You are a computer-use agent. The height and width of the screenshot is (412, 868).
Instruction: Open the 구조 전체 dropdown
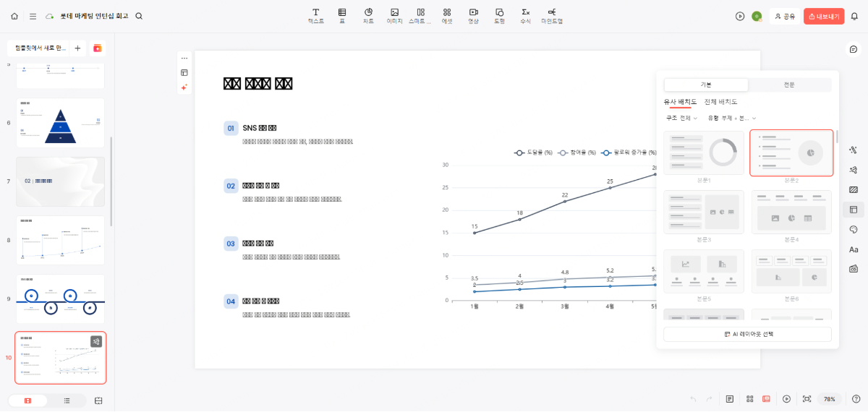pos(681,118)
